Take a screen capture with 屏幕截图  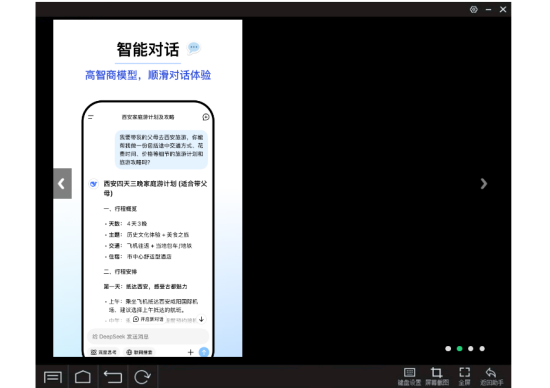click(437, 376)
